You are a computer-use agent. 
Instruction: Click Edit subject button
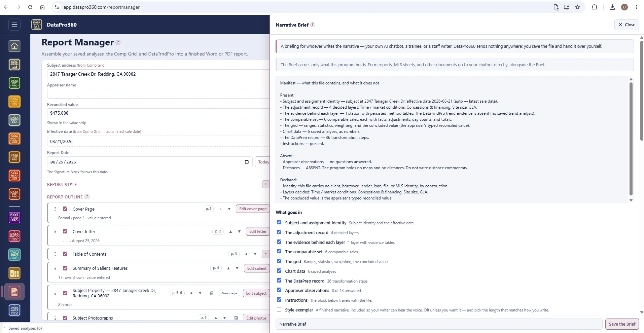pos(256,293)
